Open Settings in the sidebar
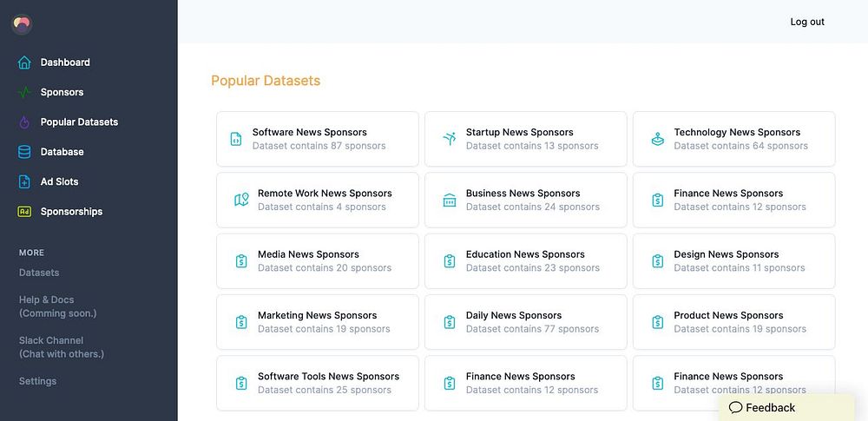Image resolution: width=868 pixels, height=421 pixels. pos(38,381)
